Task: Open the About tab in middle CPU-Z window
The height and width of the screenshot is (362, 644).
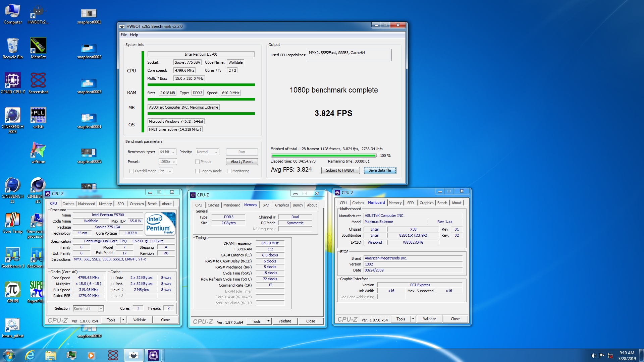Action: [312, 205]
